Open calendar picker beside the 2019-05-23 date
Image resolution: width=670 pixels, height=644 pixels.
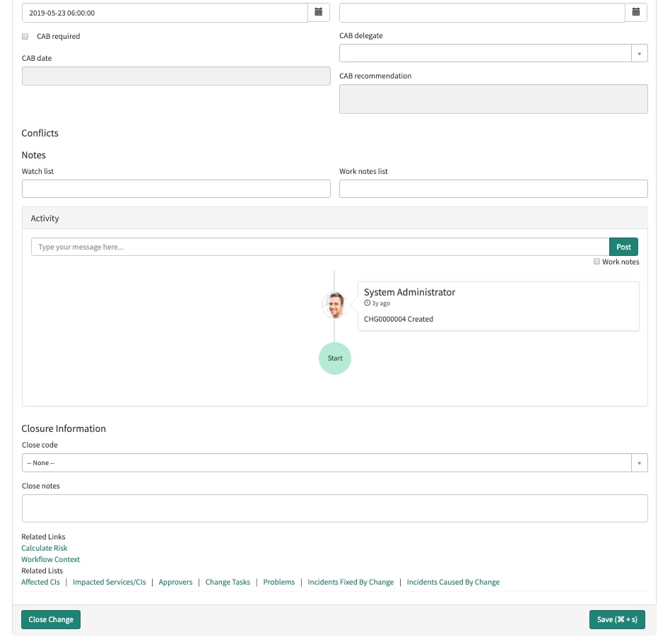click(318, 13)
